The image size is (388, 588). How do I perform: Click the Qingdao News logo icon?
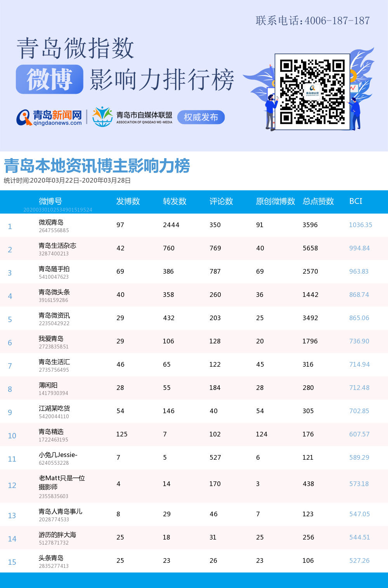coord(24,117)
